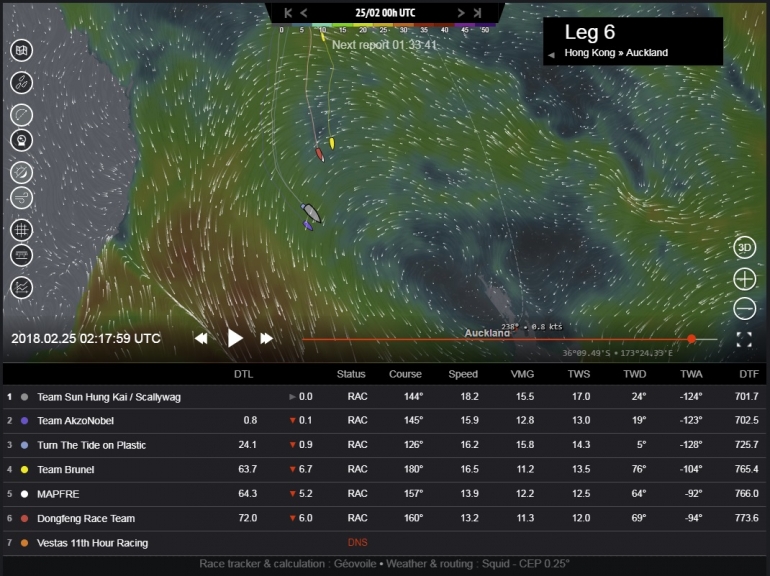This screenshot has width=770, height=576.
Task: Click AkzoNobel VMG value 12.8
Action: 525,420
